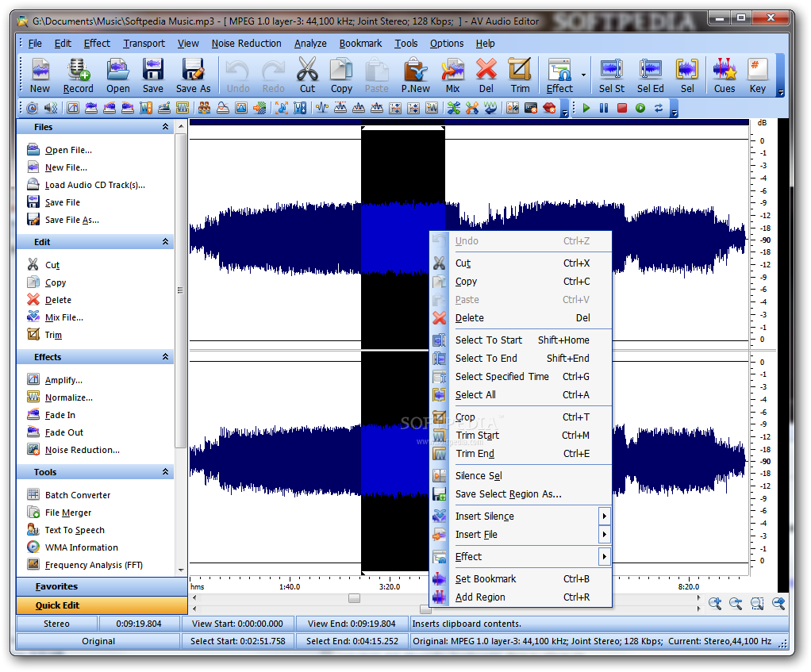Click the green circular record-play transport button
This screenshot has width=811, height=672.
(x=640, y=108)
